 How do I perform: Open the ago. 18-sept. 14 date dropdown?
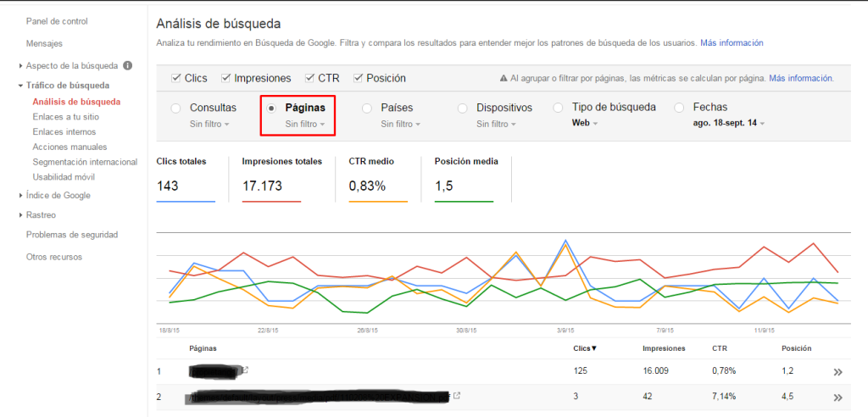(x=728, y=123)
